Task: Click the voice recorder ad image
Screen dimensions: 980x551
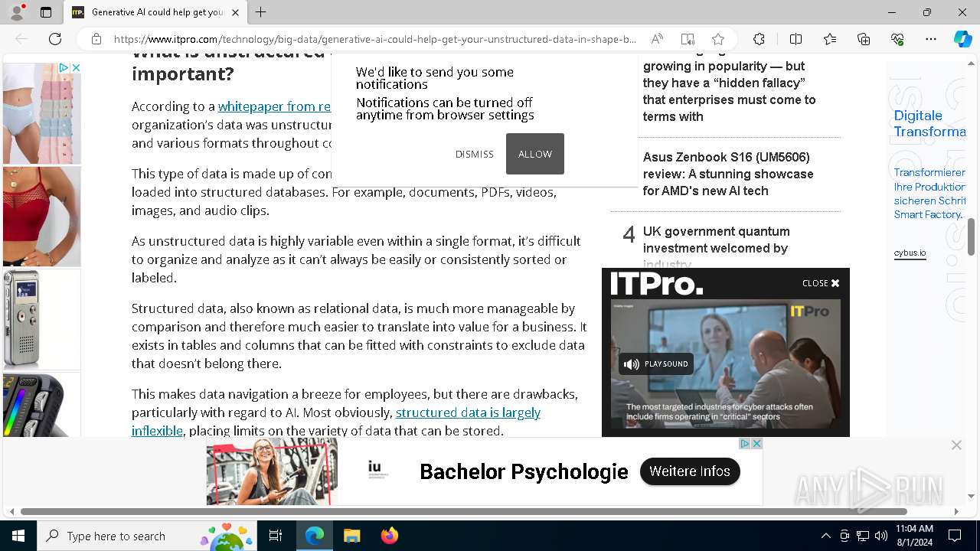Action: point(41,319)
